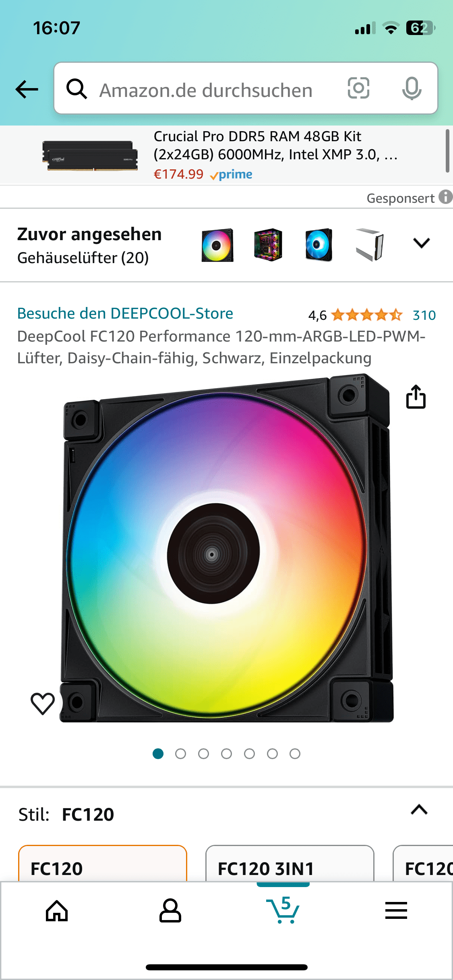
Task: Jump to second product image dot
Action: pyautogui.click(x=181, y=754)
